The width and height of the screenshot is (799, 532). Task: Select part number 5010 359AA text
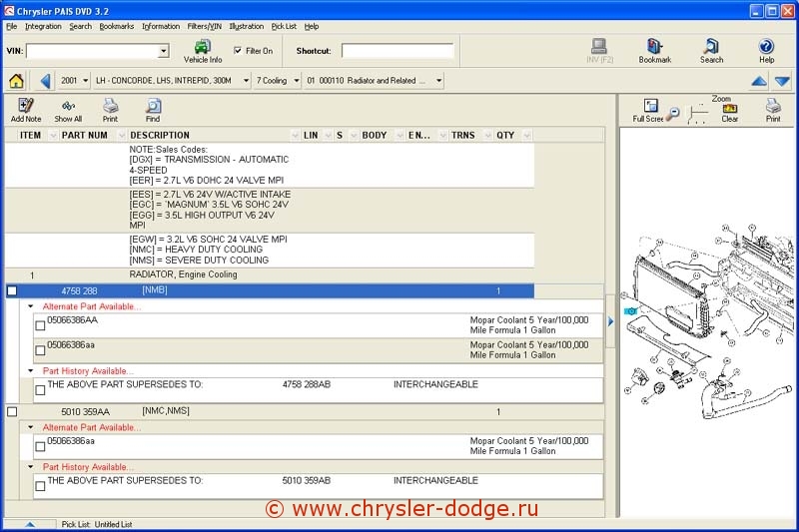[x=85, y=411]
